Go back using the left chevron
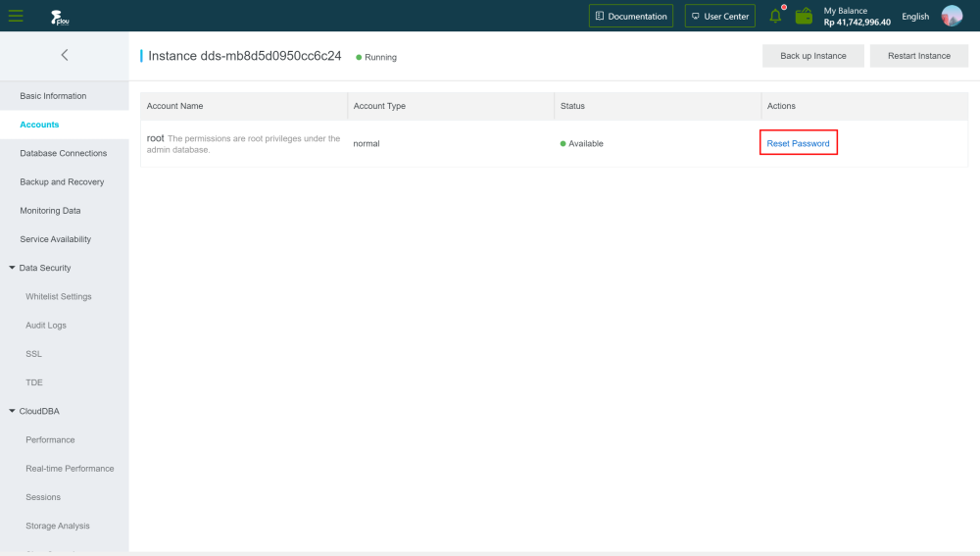The height and width of the screenshot is (556, 980). click(x=65, y=55)
